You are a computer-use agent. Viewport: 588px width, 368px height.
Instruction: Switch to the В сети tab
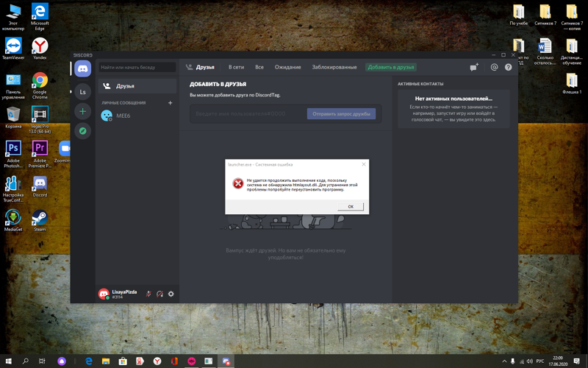tap(236, 67)
